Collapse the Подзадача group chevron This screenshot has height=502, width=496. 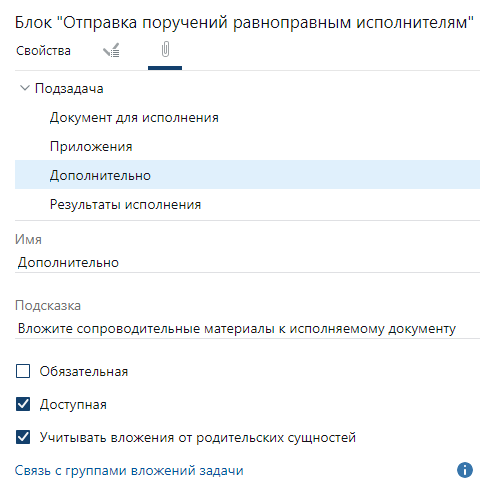tap(25, 88)
